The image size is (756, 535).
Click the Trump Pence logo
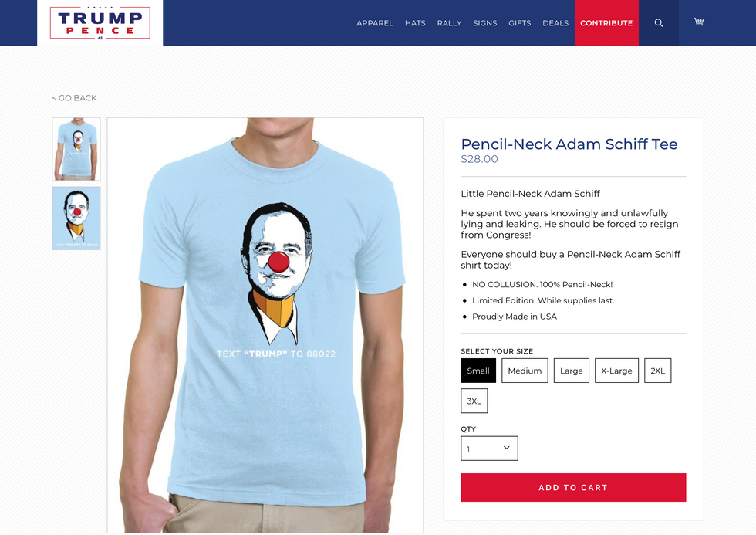100,22
